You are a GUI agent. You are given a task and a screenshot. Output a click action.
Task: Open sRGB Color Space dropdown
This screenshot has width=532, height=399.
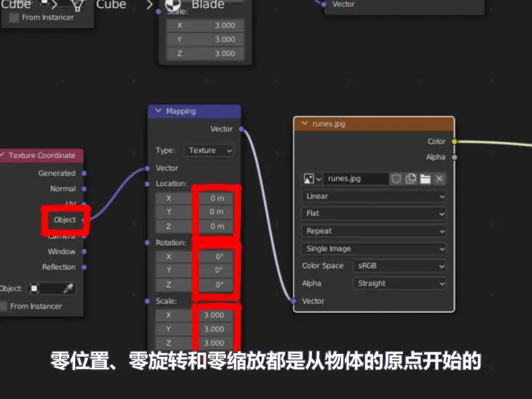400,266
